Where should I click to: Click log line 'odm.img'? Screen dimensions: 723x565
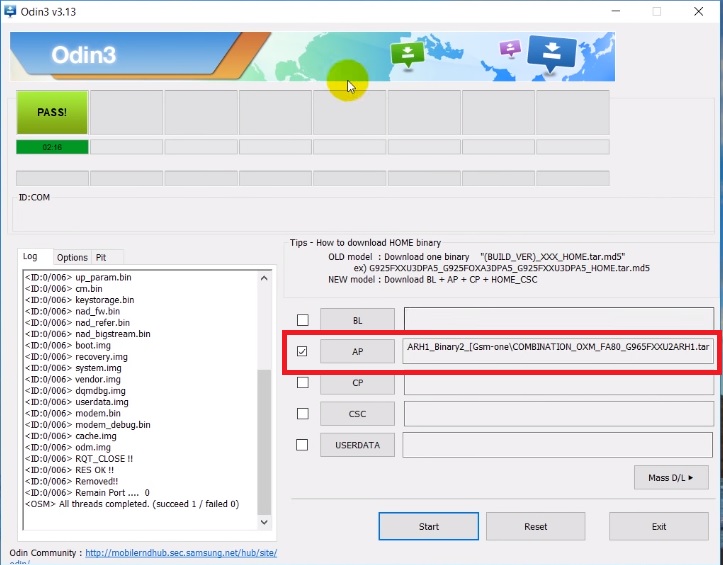(x=67, y=447)
